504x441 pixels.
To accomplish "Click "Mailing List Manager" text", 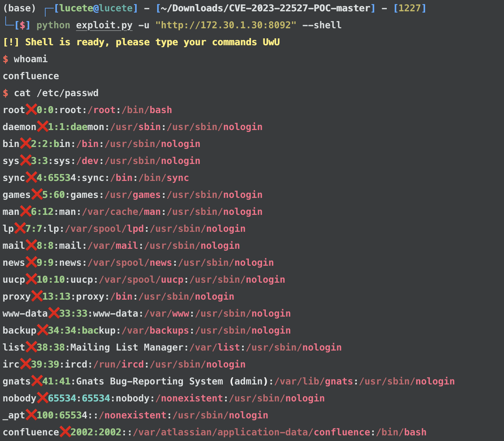I will click(127, 347).
